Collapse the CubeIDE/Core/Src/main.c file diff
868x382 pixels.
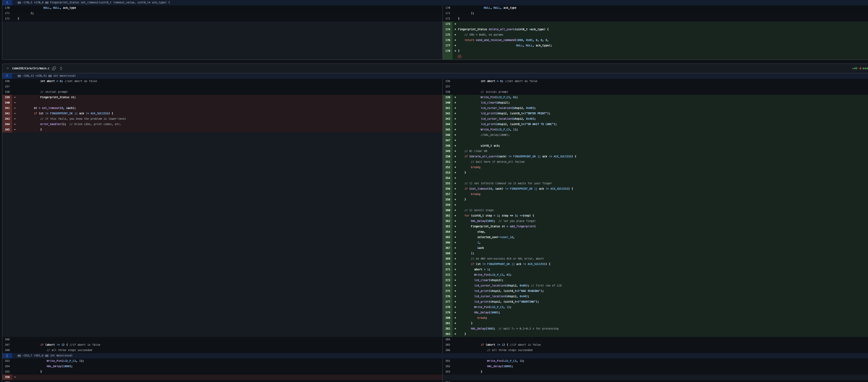(x=8, y=68)
